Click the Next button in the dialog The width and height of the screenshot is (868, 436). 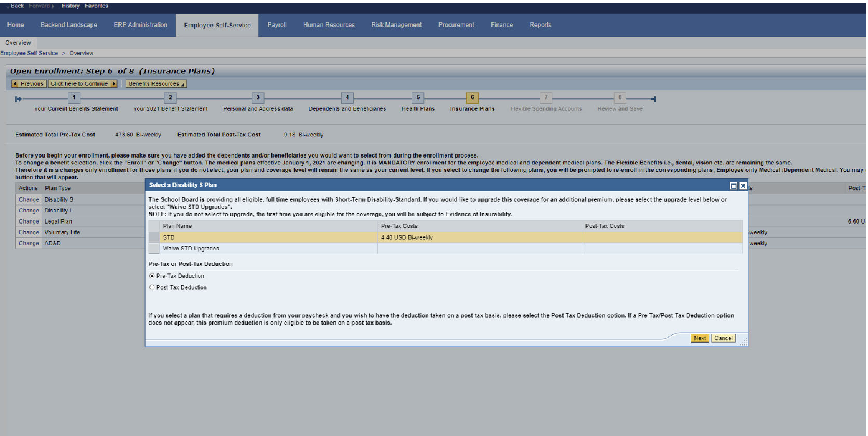pyautogui.click(x=699, y=338)
